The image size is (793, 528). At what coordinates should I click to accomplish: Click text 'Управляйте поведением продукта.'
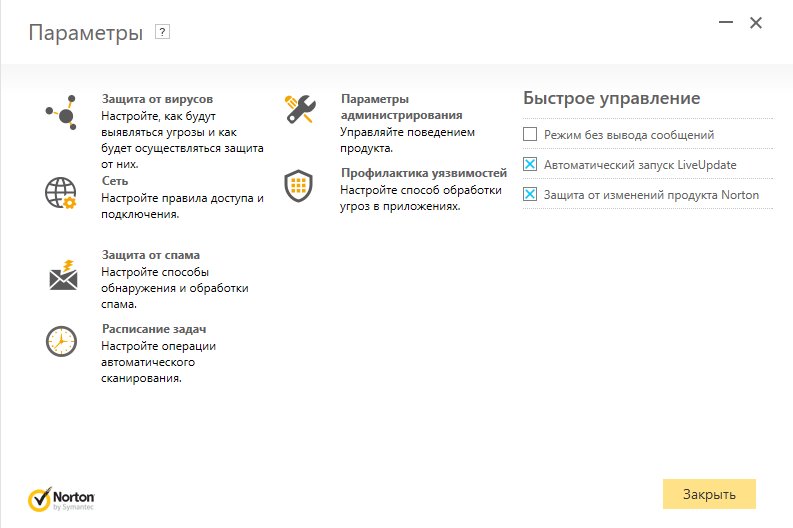407,140
